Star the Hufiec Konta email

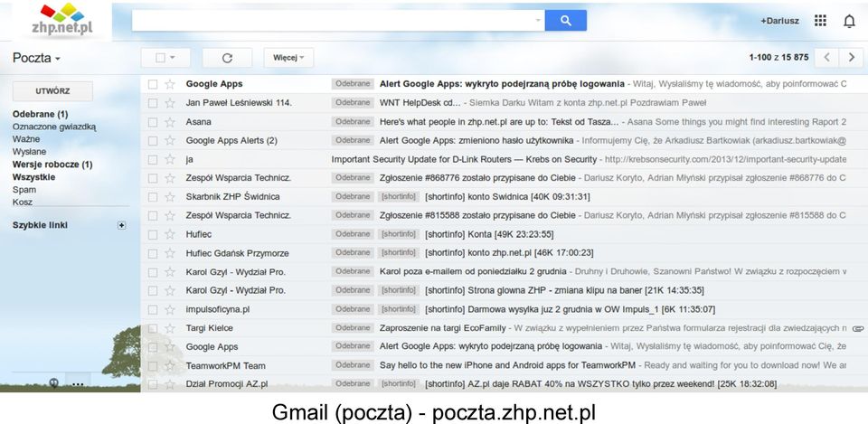click(170, 234)
